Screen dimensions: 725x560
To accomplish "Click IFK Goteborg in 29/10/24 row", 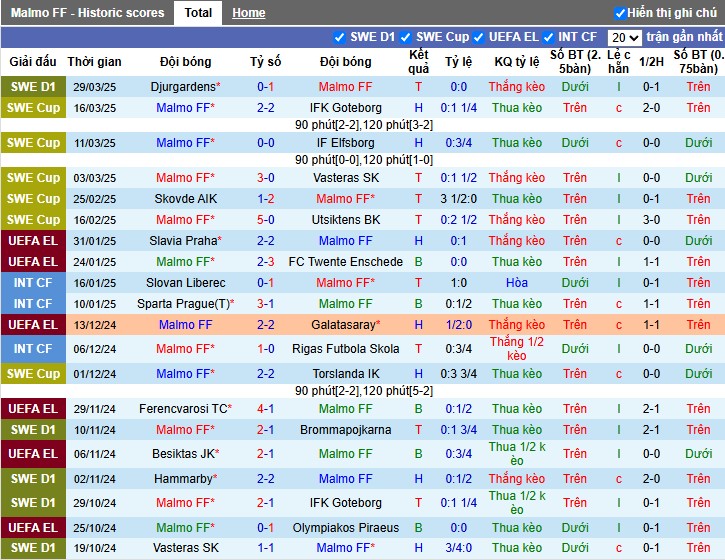I will 346,503.
